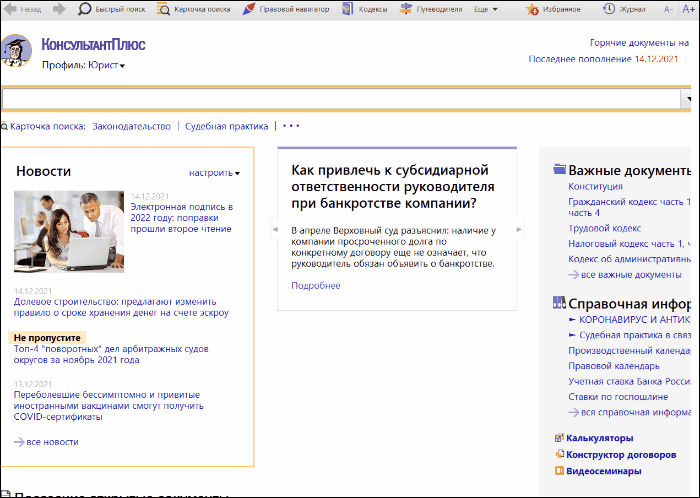Open Калькуляторы link
Screen dimensions: 700x498
pos(600,438)
